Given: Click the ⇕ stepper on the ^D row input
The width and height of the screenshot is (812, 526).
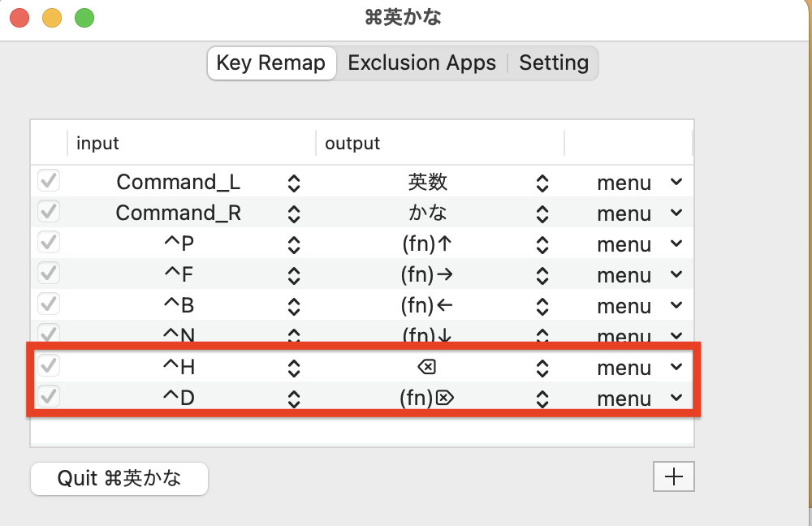Looking at the screenshot, I should (x=295, y=398).
